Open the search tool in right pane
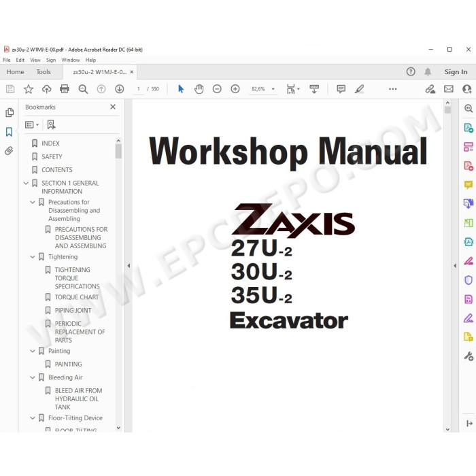The image size is (476, 476). click(x=469, y=108)
